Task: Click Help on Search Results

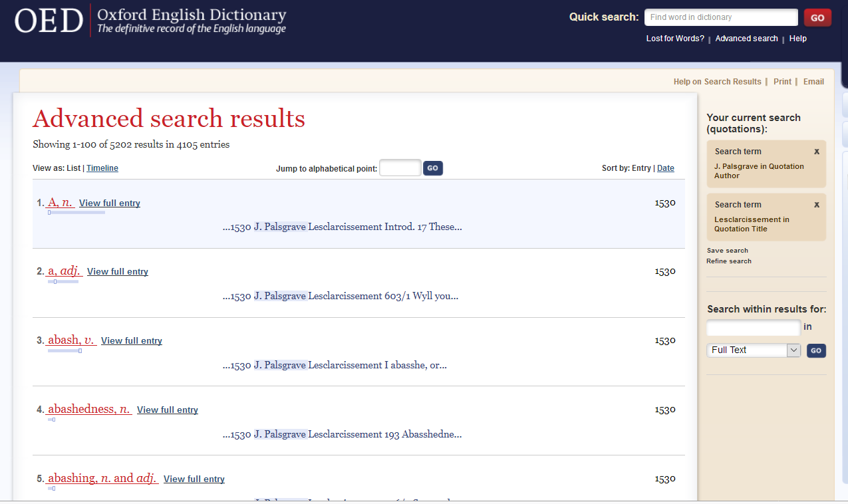Action: coord(717,82)
